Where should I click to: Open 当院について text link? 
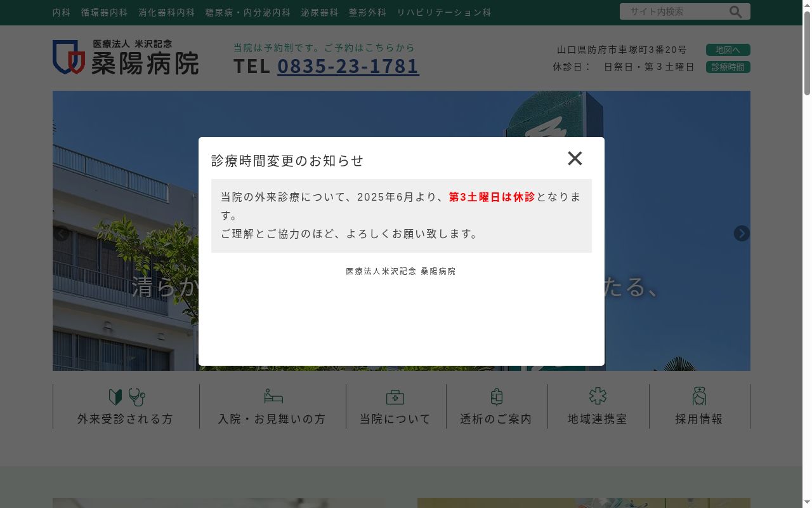pos(395,419)
